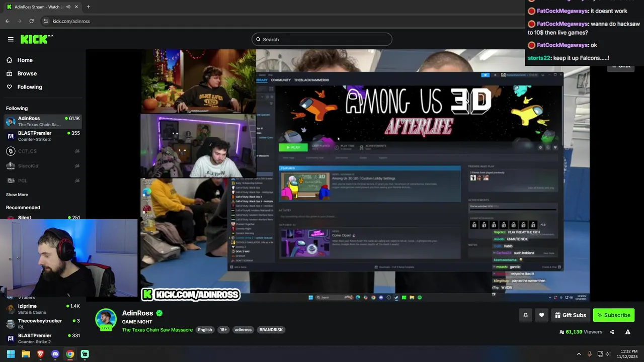Open Brave browser from taskbar
This screenshot has width=644, height=362.
point(40,354)
